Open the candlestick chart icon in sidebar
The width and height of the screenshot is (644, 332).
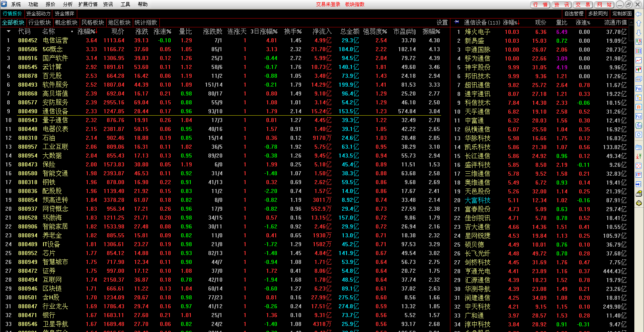pos(639,69)
